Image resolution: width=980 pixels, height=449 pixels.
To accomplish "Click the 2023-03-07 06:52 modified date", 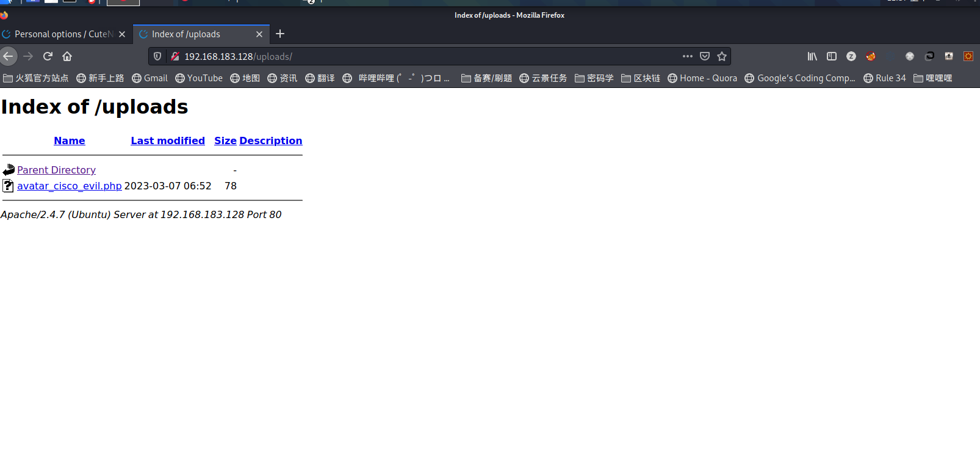I will tap(168, 186).
